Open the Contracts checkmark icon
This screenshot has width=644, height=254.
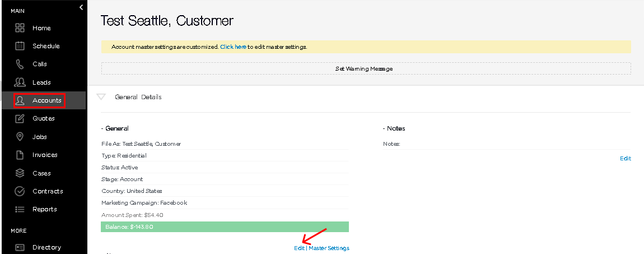point(20,191)
